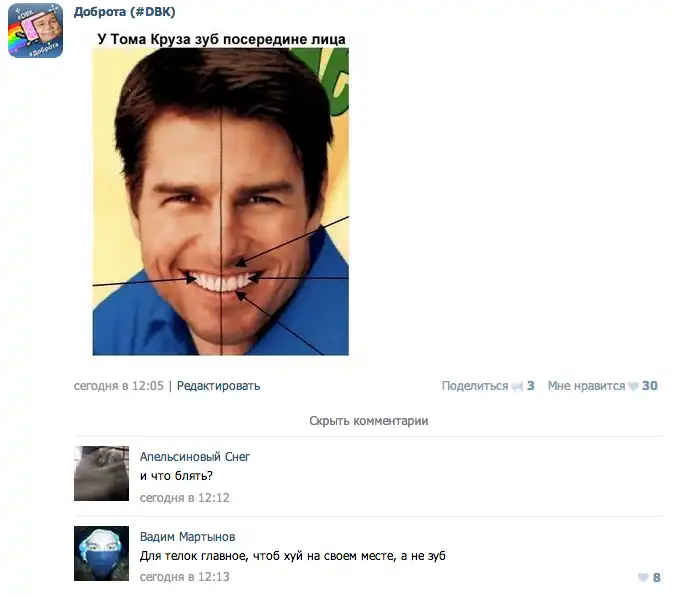Image resolution: width=677 pixels, height=595 pixels.
Task: Click Вадим Мартынов's avatar picture
Action: coord(101,553)
